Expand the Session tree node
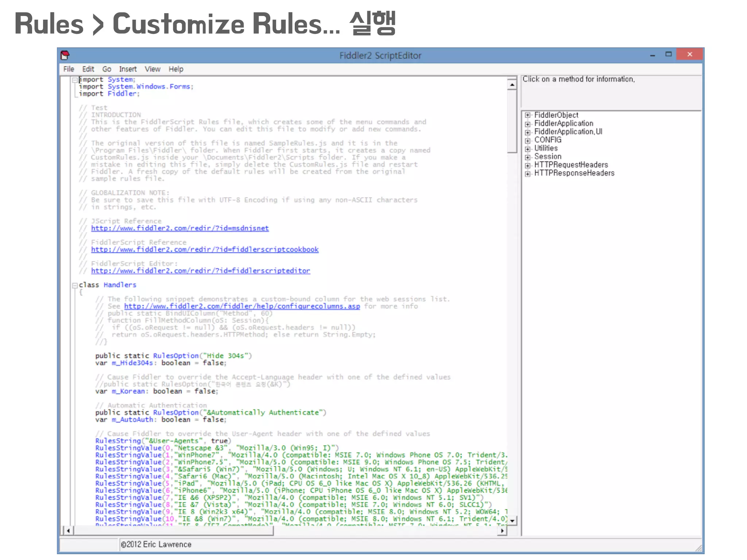This screenshot has width=747, height=560. [527, 157]
